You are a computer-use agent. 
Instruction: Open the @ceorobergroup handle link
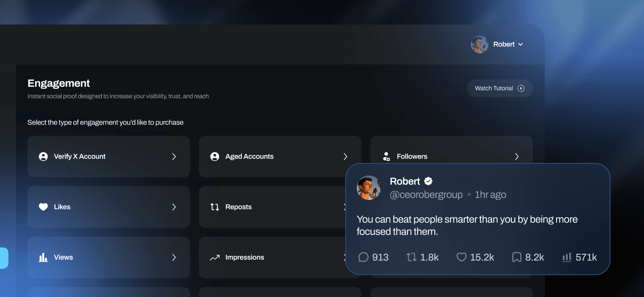pos(426,195)
